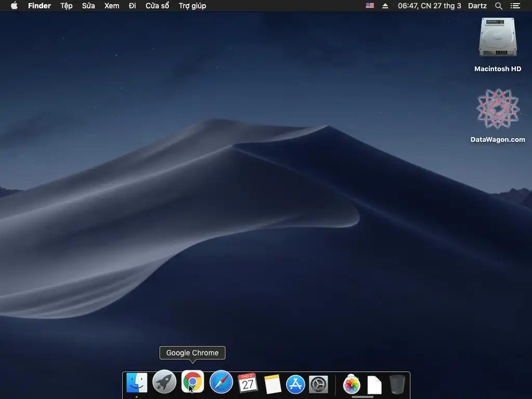Open System Preferences gear icon

tap(318, 384)
